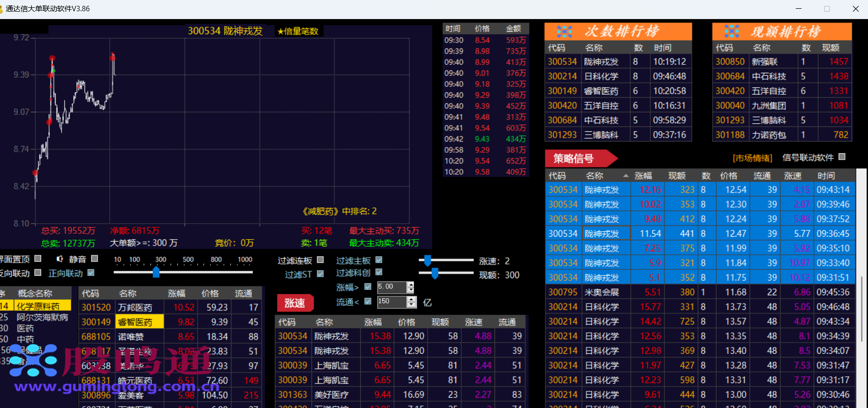Viewport: 868px width, 408px height.
Task: Click the 涨速 slider handle
Action: pos(428,261)
